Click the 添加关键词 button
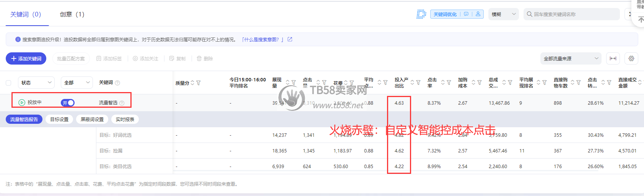Image resolution: width=644 pixels, height=196 pixels. [x=26, y=58]
